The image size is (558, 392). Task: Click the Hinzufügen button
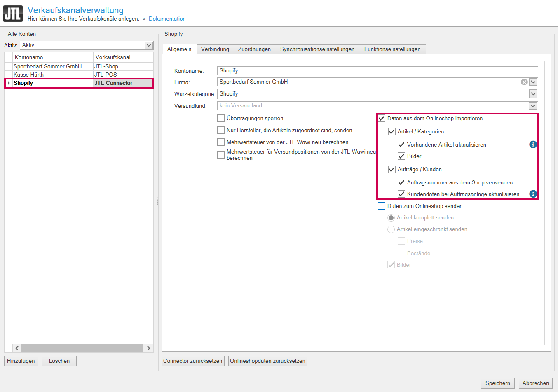[x=21, y=361]
